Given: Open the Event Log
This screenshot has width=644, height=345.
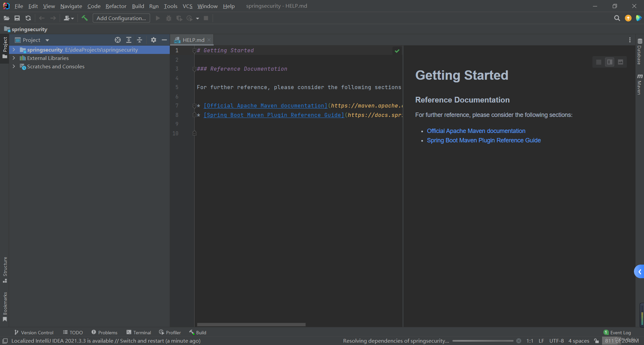Looking at the screenshot, I should 618,333.
